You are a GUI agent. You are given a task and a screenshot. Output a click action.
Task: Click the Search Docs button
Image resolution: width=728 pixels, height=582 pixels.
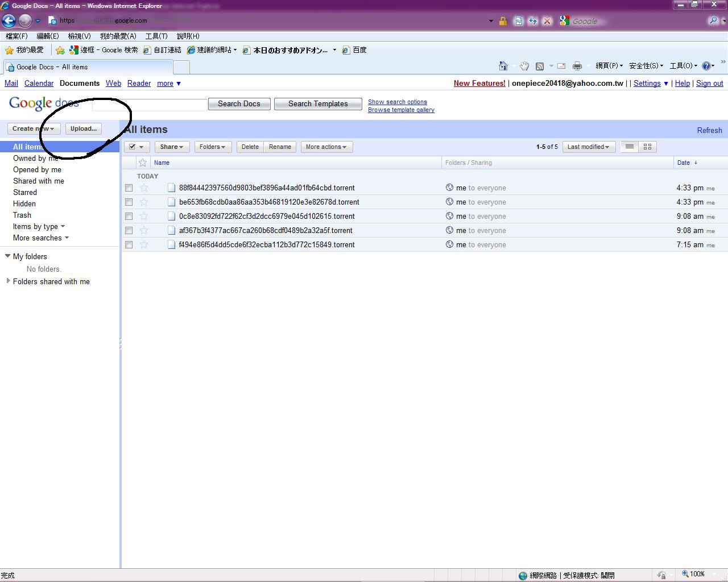pyautogui.click(x=239, y=104)
